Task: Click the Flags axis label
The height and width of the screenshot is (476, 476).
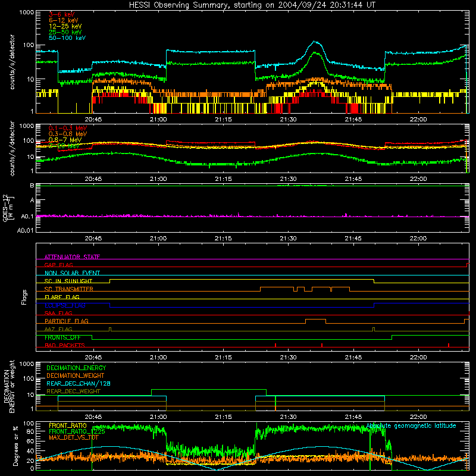Action: tap(24, 297)
